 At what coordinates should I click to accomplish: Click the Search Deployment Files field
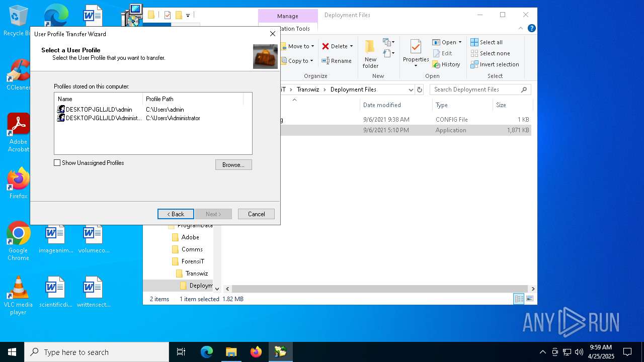480,89
